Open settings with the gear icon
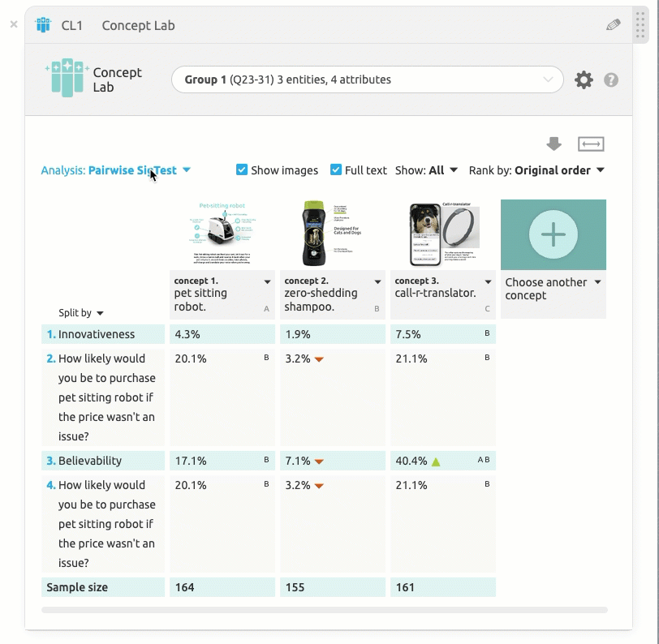Image resolution: width=659 pixels, height=644 pixels. click(x=584, y=80)
